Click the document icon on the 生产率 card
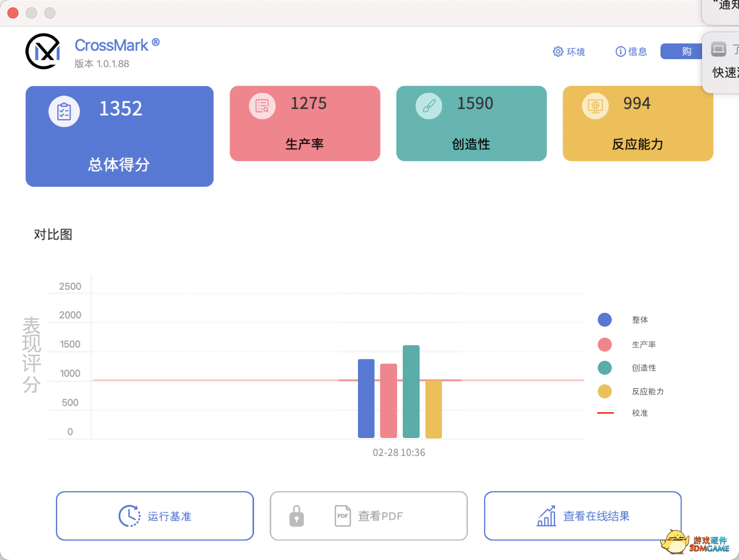739x560 pixels. pyautogui.click(x=261, y=105)
